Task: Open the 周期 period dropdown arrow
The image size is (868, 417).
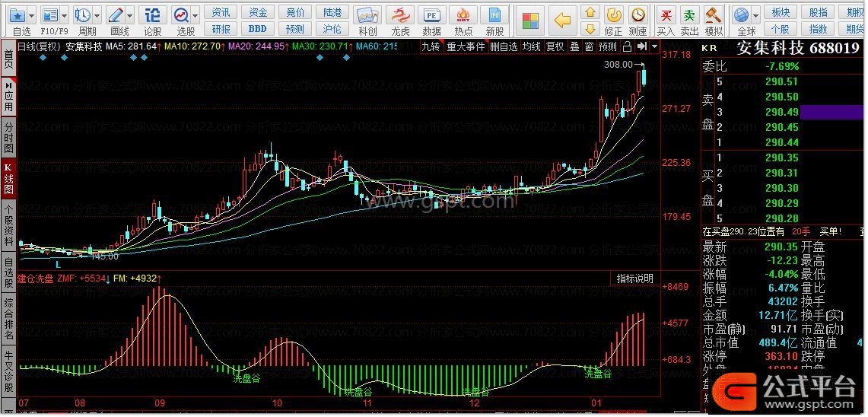Action: [x=97, y=15]
